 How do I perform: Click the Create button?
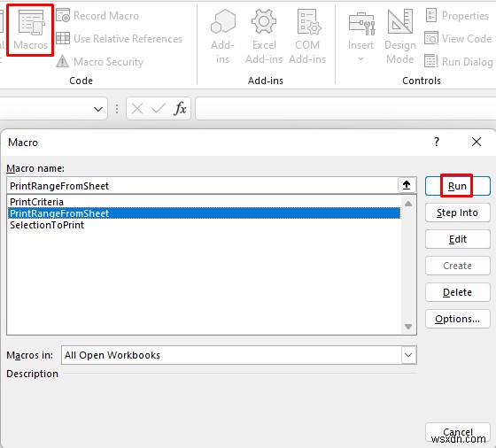point(458,266)
